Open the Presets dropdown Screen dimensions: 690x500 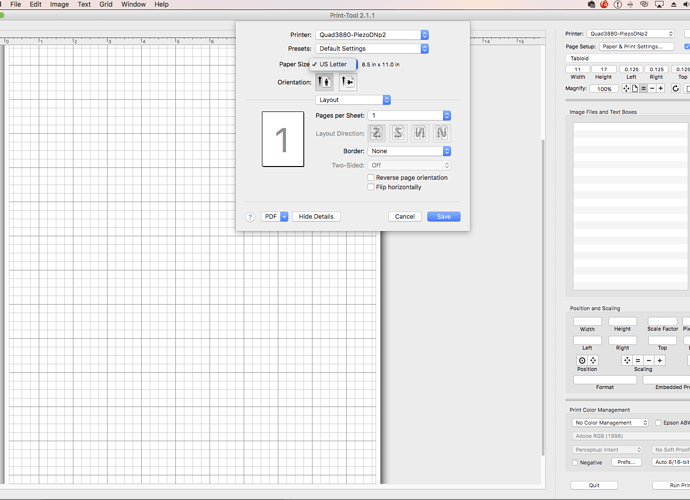(x=372, y=48)
